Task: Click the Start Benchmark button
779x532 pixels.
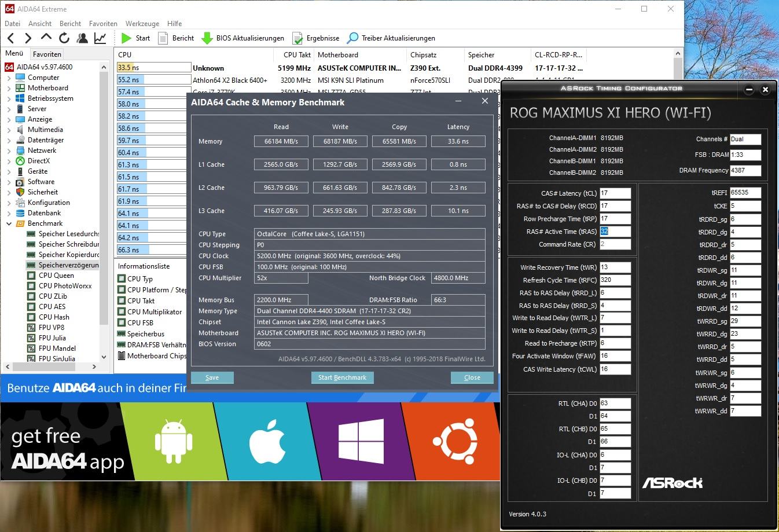Action: pos(342,377)
